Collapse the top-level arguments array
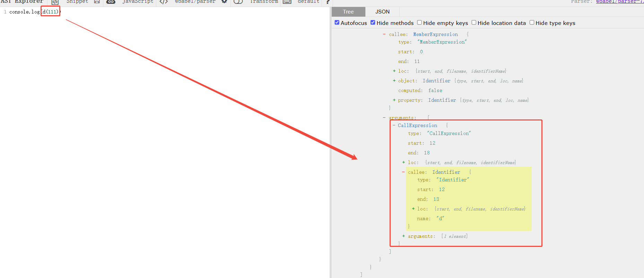This screenshot has height=278, width=644. [x=384, y=118]
